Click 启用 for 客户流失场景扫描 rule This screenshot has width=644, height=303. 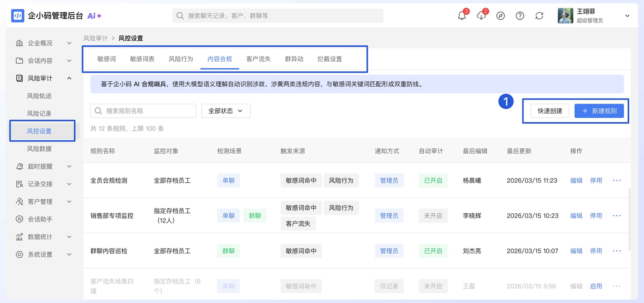(596, 286)
